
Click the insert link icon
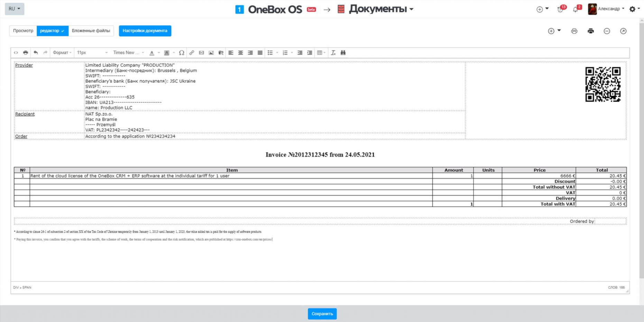pyautogui.click(x=192, y=53)
